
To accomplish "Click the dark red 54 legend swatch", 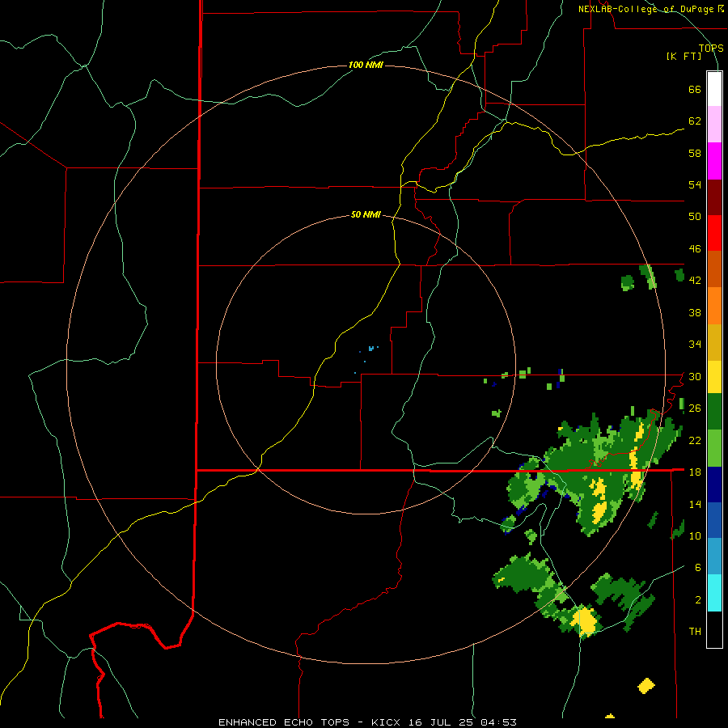I will click(714, 197).
